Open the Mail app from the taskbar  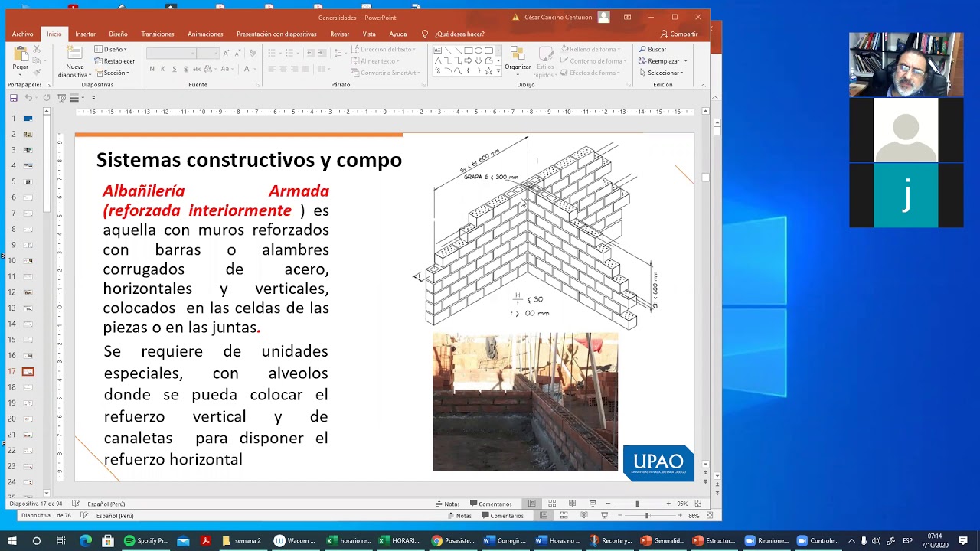coord(183,541)
